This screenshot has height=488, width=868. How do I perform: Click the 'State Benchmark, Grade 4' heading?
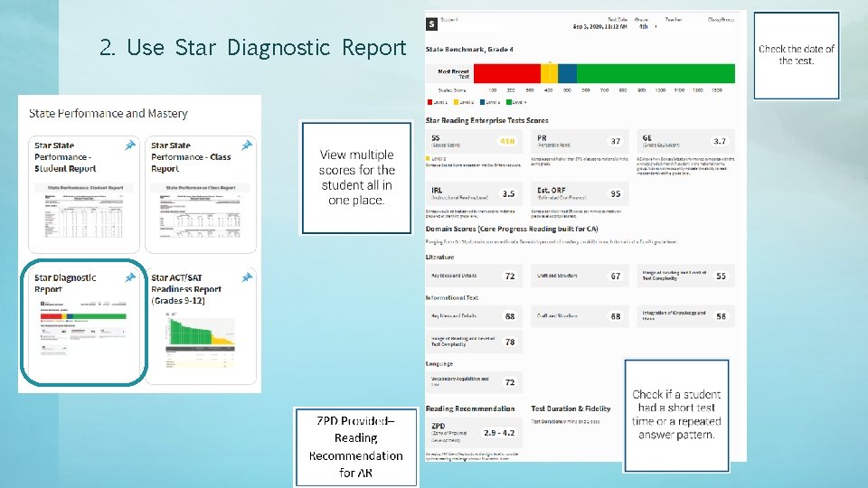[x=469, y=49]
